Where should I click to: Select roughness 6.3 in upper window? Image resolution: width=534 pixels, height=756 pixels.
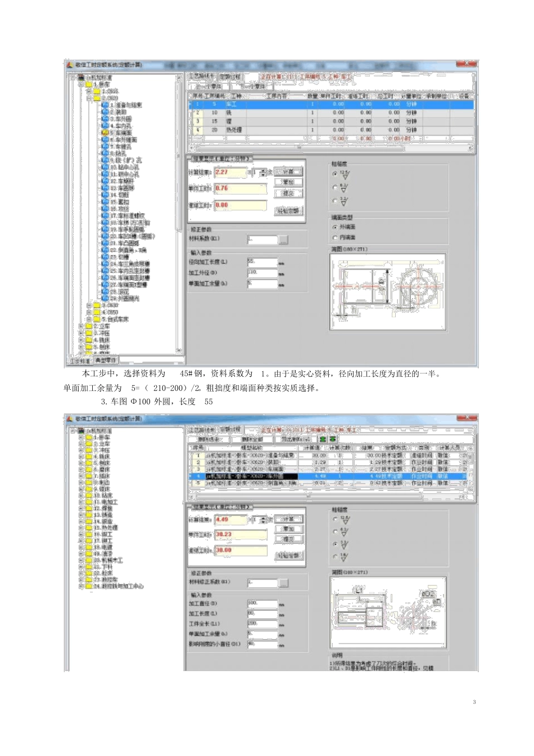coord(335,188)
